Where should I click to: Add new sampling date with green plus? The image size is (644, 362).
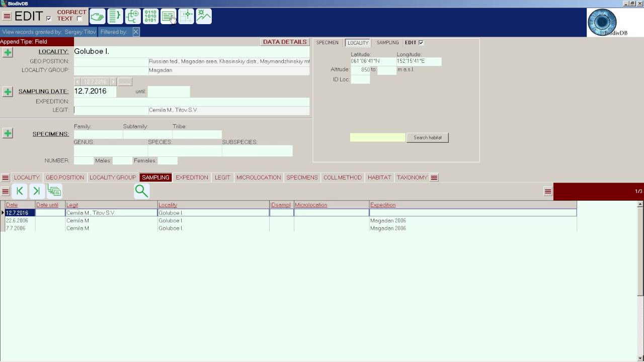(8, 92)
